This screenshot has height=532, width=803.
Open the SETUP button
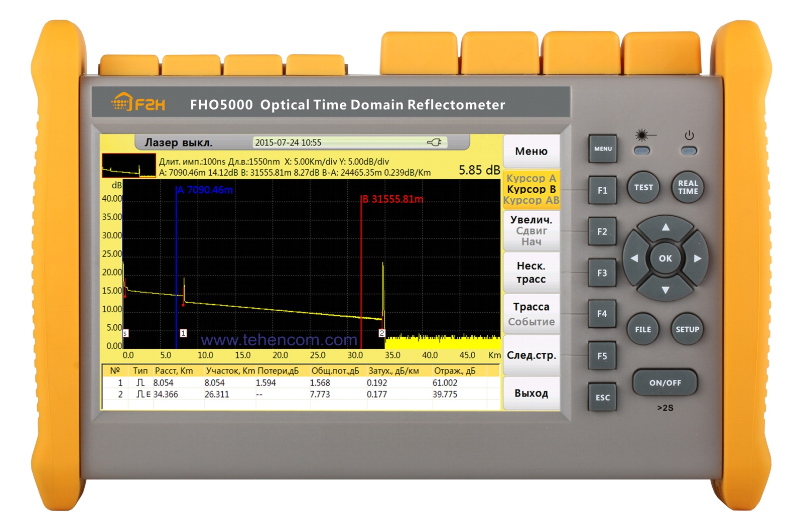coord(687,329)
